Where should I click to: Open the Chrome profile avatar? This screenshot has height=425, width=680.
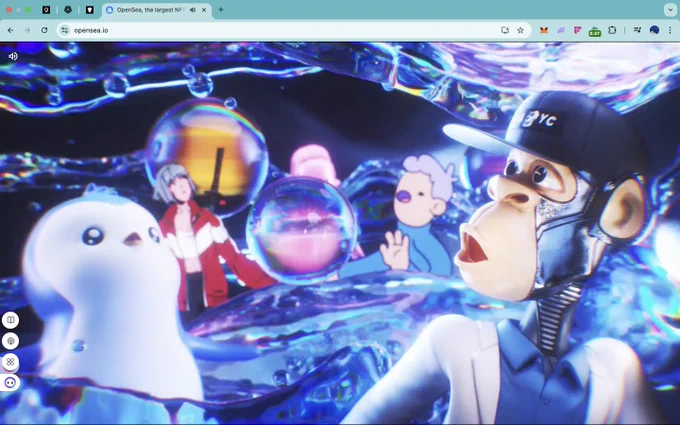point(654,30)
